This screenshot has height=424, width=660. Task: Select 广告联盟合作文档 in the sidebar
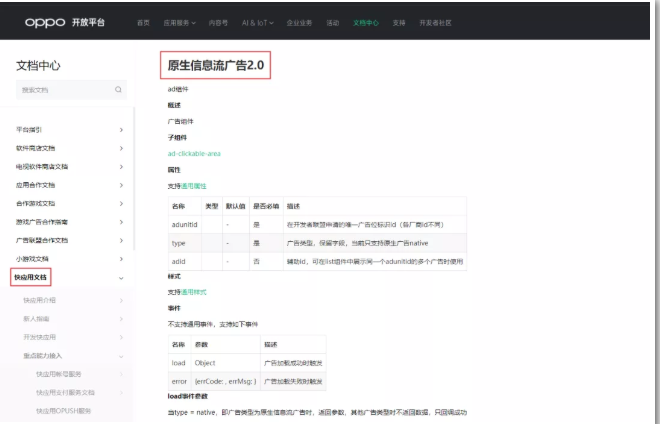42,240
